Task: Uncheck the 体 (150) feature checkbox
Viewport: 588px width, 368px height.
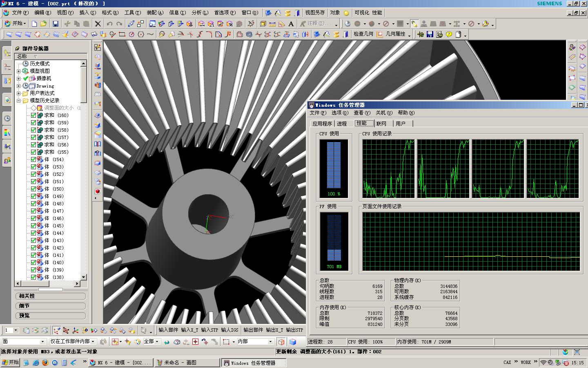Action: [33, 189]
